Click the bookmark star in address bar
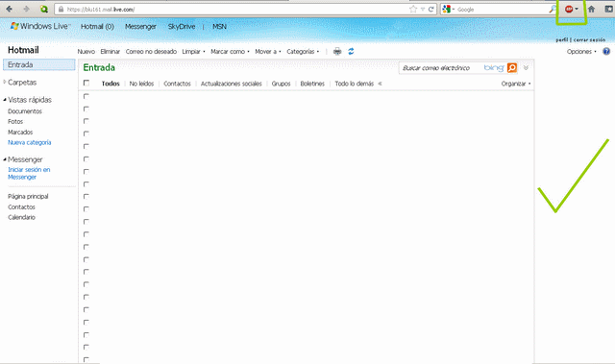Viewport: 615px width, 364px height. click(413, 9)
